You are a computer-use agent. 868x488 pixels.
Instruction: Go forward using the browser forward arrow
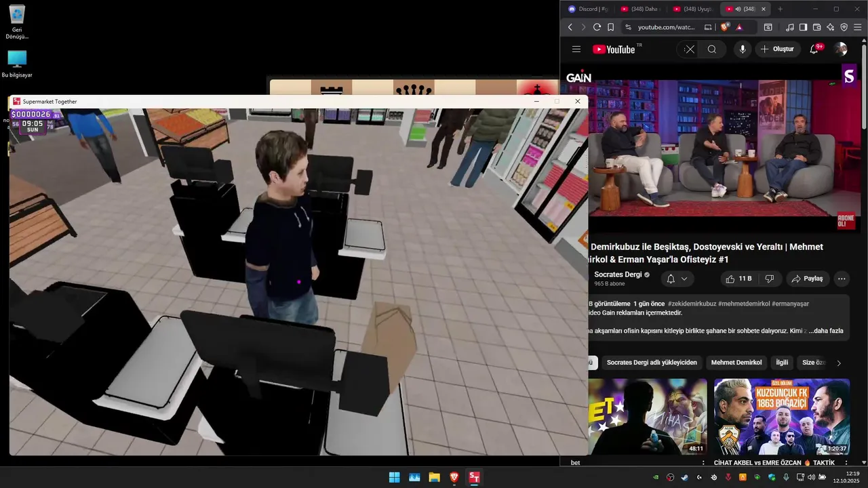point(583,27)
